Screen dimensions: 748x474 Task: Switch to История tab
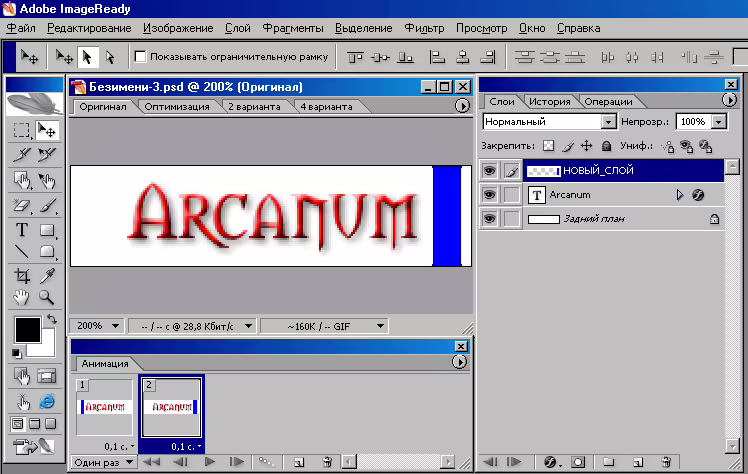coord(550,102)
